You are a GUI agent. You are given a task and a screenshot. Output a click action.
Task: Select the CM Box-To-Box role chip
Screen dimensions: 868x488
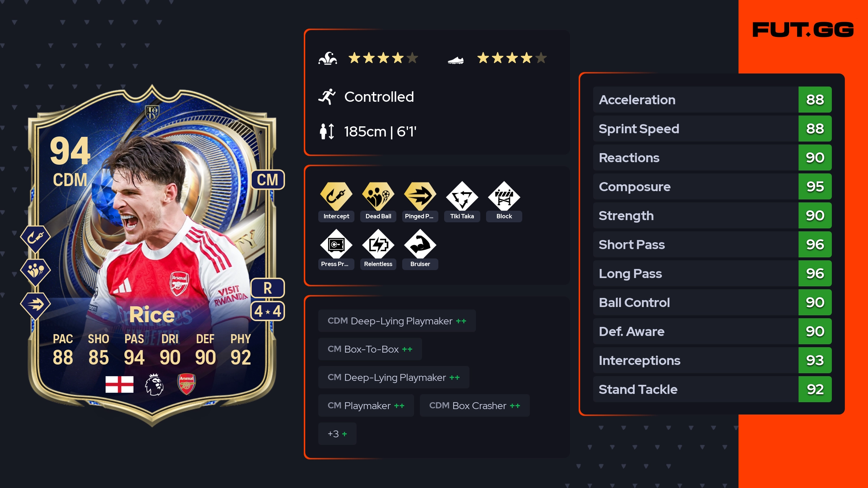click(370, 349)
